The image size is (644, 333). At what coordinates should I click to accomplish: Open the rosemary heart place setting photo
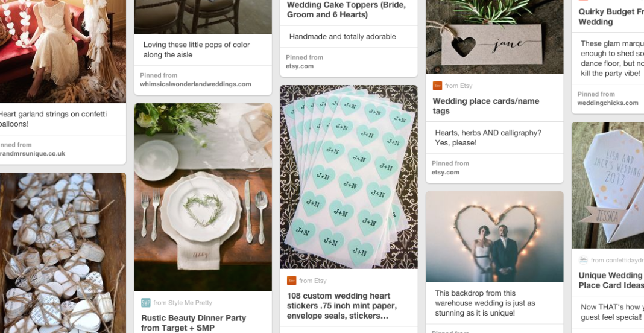point(203,197)
